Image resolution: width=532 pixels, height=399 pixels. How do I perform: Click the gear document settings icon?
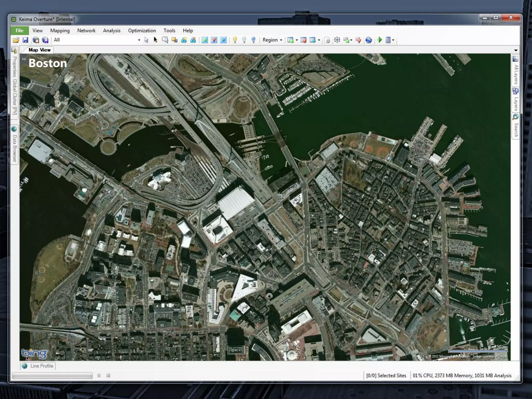(x=327, y=40)
